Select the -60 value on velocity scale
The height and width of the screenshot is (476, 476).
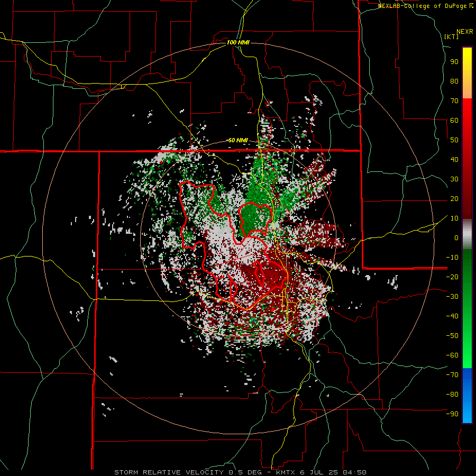click(452, 355)
